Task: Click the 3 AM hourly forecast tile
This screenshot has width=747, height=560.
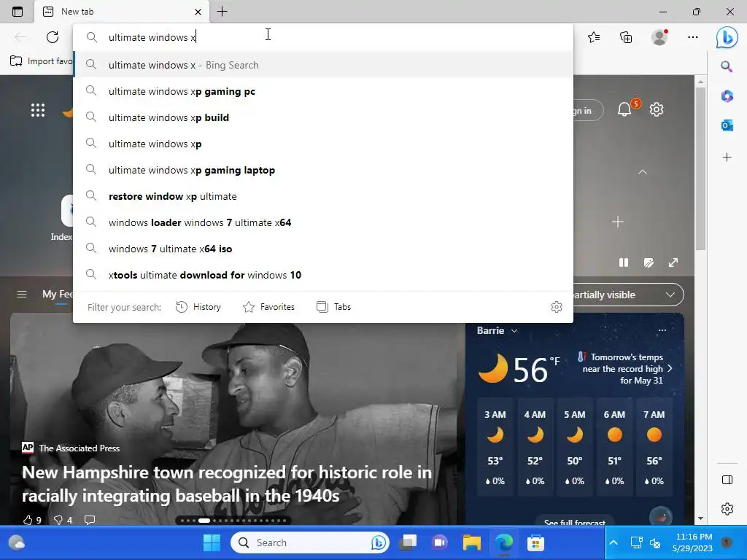Action: click(495, 448)
